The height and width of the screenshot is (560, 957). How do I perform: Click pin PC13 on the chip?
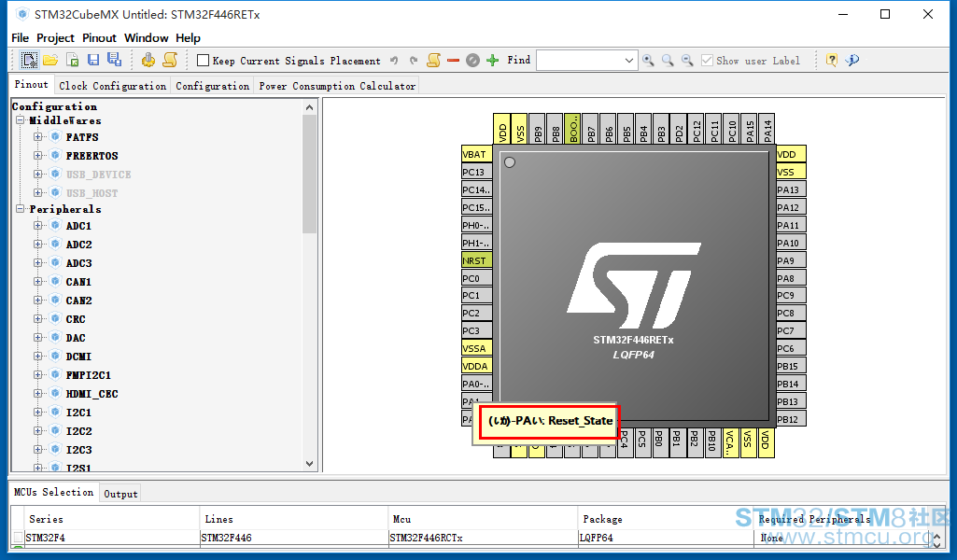click(477, 172)
